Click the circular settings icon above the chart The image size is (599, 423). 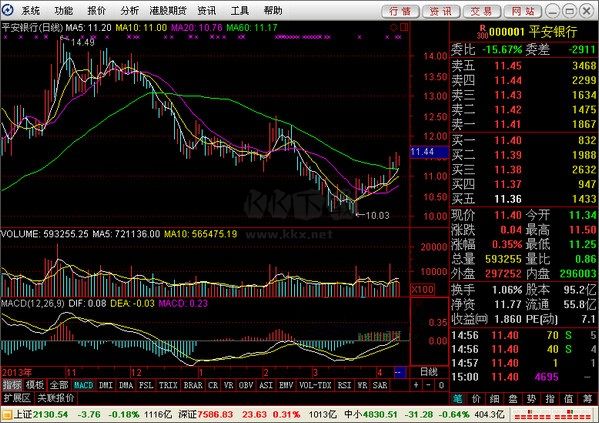[x=394, y=28]
